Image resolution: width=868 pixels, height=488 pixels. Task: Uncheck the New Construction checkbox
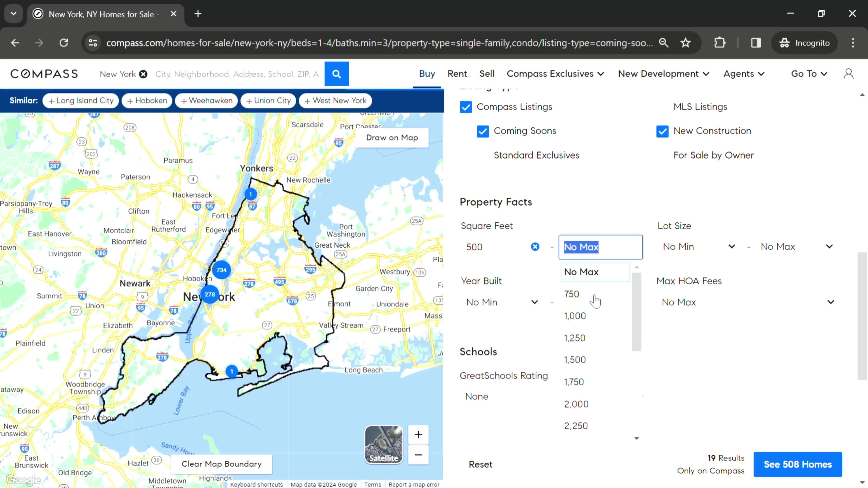662,131
